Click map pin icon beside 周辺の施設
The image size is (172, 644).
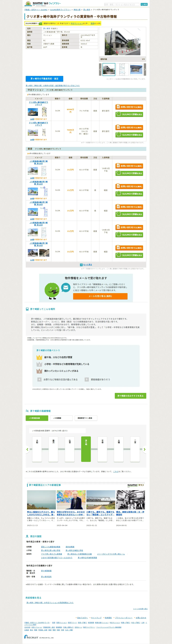27,536
